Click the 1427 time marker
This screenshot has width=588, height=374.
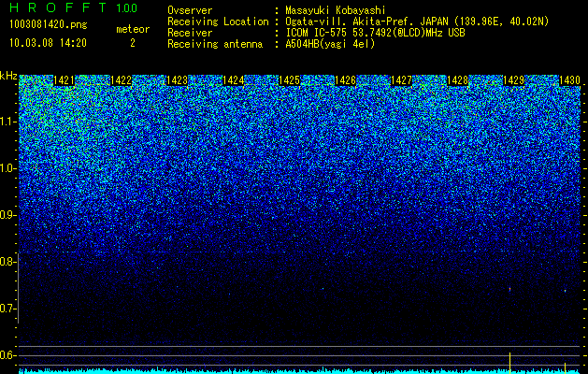(402, 80)
